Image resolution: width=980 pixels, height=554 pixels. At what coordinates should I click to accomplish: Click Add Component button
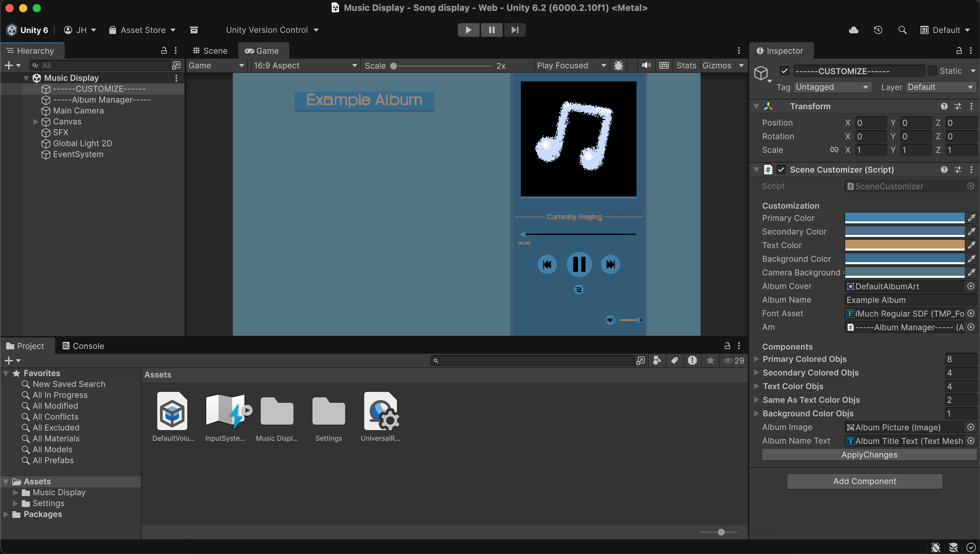tap(864, 481)
